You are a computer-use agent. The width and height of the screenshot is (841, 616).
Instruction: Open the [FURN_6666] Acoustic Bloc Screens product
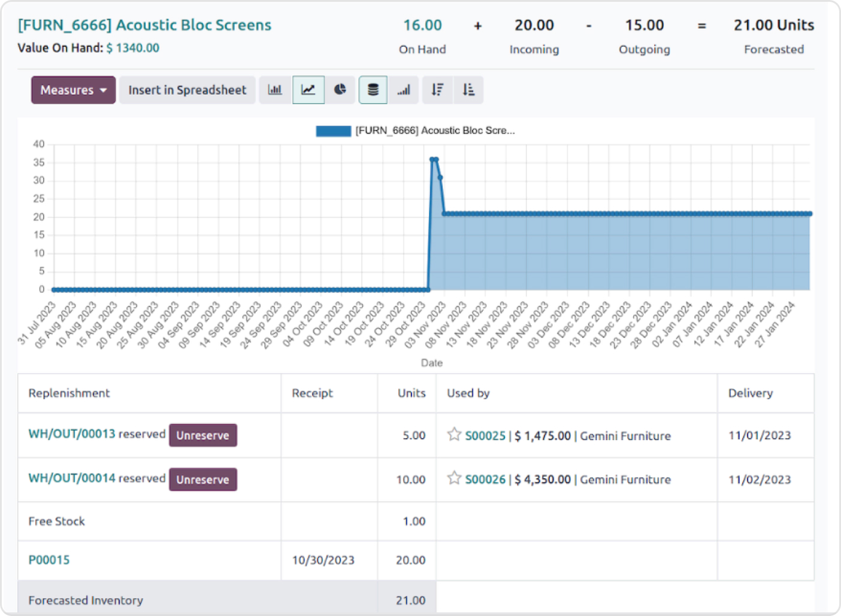click(x=144, y=25)
